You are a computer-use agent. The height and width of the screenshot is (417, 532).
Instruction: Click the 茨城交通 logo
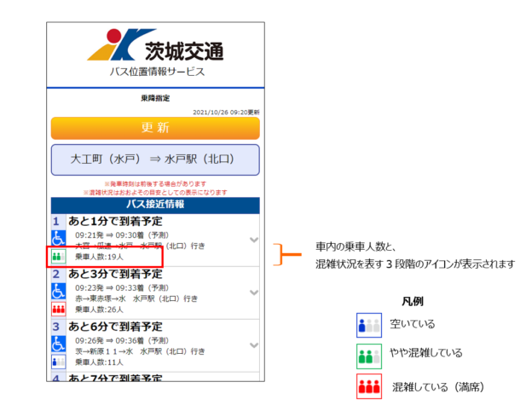pyautogui.click(x=155, y=47)
